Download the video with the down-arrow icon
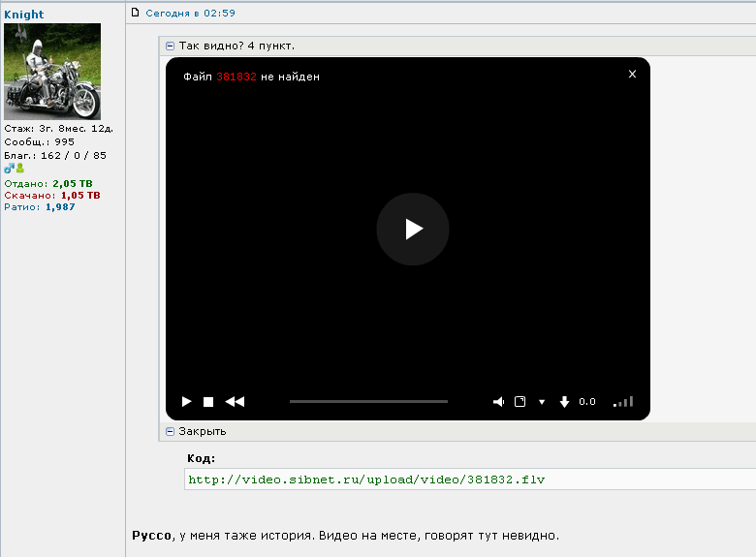The height and width of the screenshot is (557, 756). [x=564, y=402]
